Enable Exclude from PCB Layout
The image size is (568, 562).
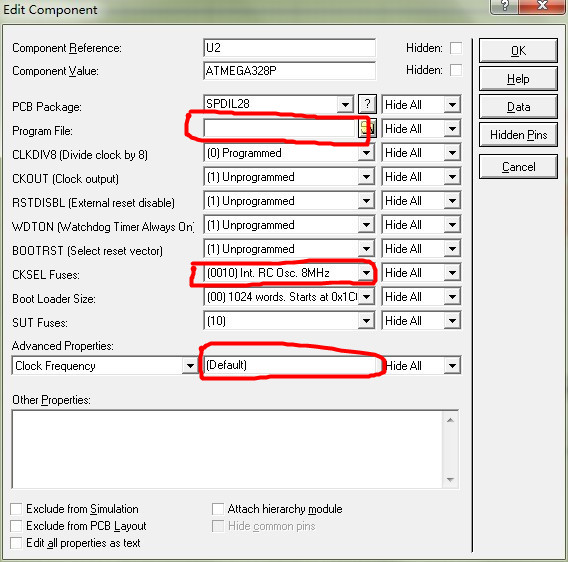coord(16,526)
